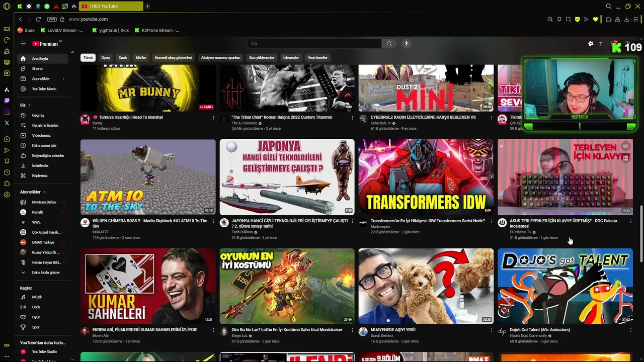Image resolution: width=644 pixels, height=362 pixels.
Task: Select the Yeni öneriler chip
Action: [x=317, y=58]
